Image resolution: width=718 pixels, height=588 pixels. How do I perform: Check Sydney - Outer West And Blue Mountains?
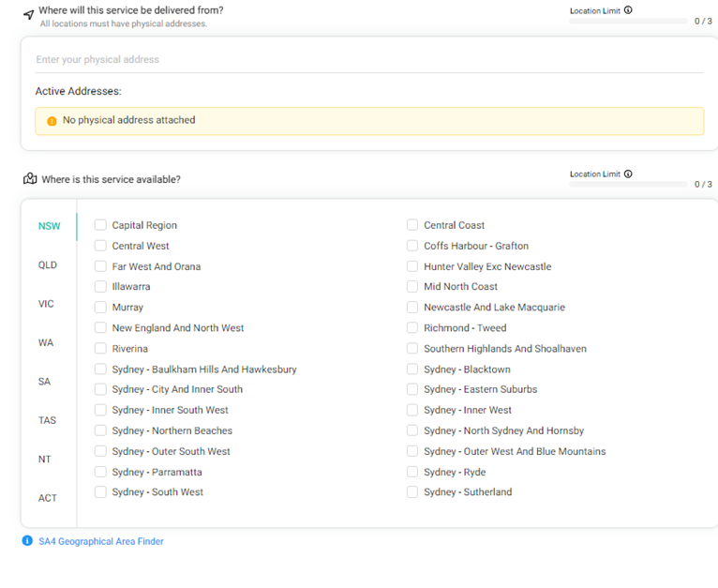pyautogui.click(x=412, y=451)
